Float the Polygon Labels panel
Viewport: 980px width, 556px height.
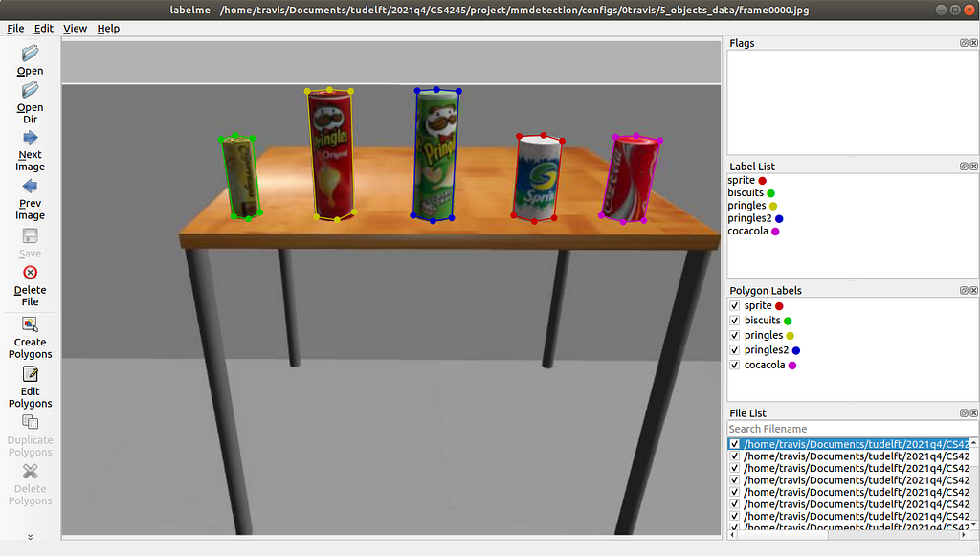pos(964,291)
